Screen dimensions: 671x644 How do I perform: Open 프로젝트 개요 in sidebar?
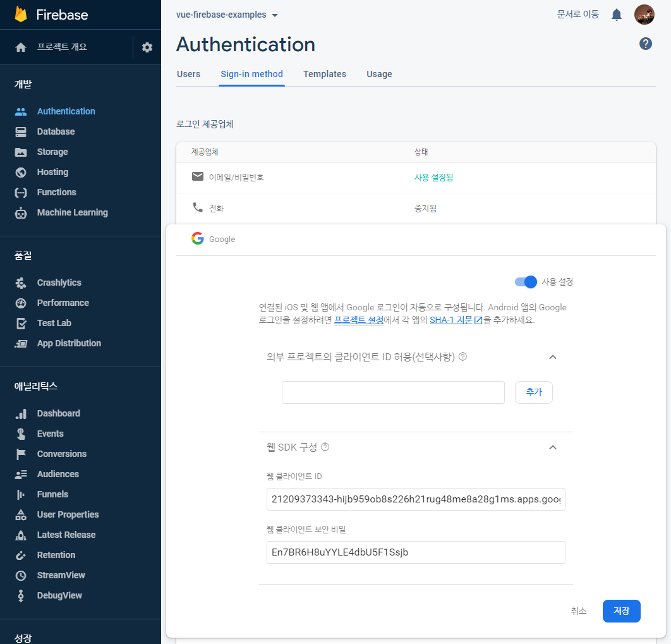pyautogui.click(x=62, y=47)
